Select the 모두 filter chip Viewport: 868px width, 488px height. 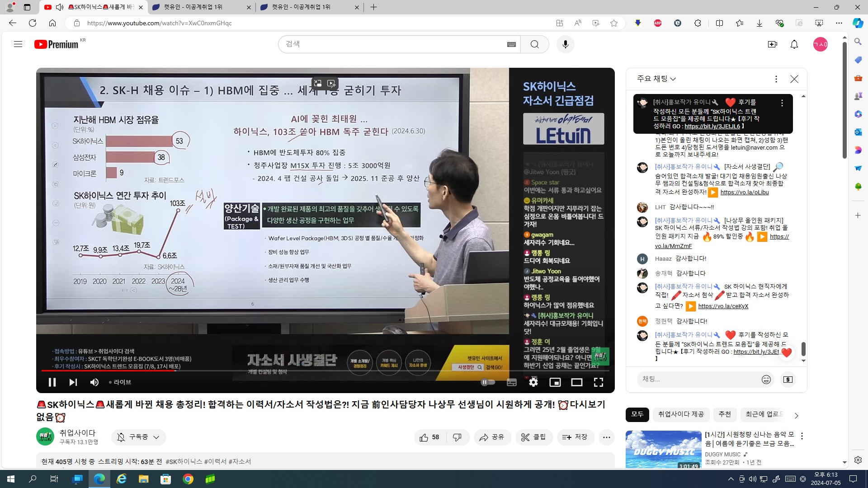tap(637, 414)
